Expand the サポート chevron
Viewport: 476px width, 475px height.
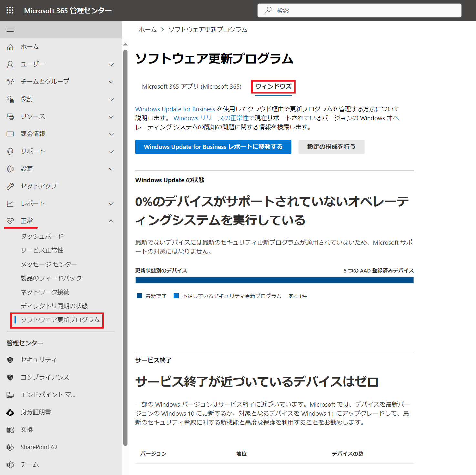coord(111,152)
